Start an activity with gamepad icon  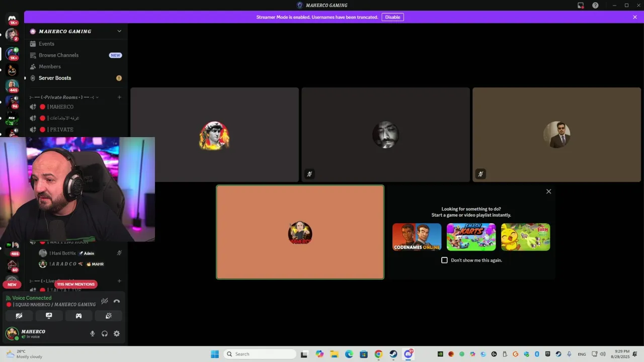pos(78,316)
